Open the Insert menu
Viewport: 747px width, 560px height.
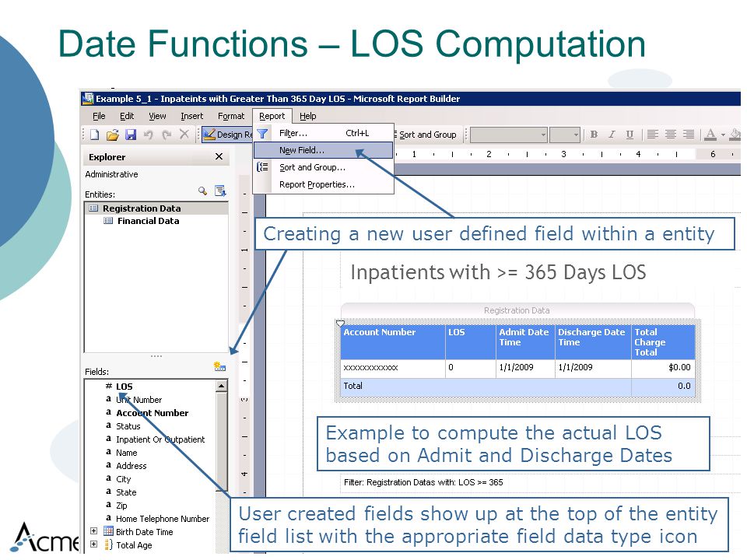(x=192, y=116)
